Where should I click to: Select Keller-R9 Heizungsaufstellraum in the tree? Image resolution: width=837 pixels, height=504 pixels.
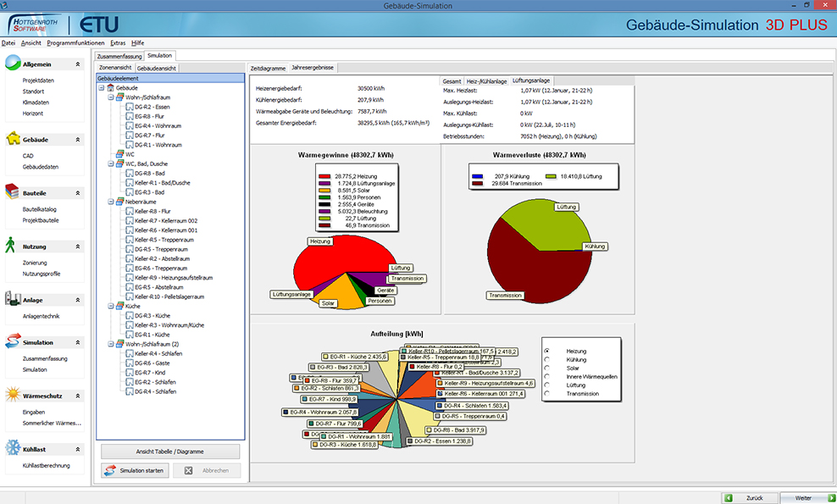173,278
